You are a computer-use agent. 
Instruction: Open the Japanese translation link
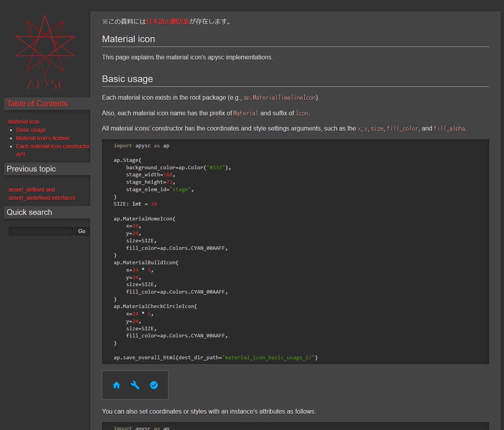pos(168,21)
